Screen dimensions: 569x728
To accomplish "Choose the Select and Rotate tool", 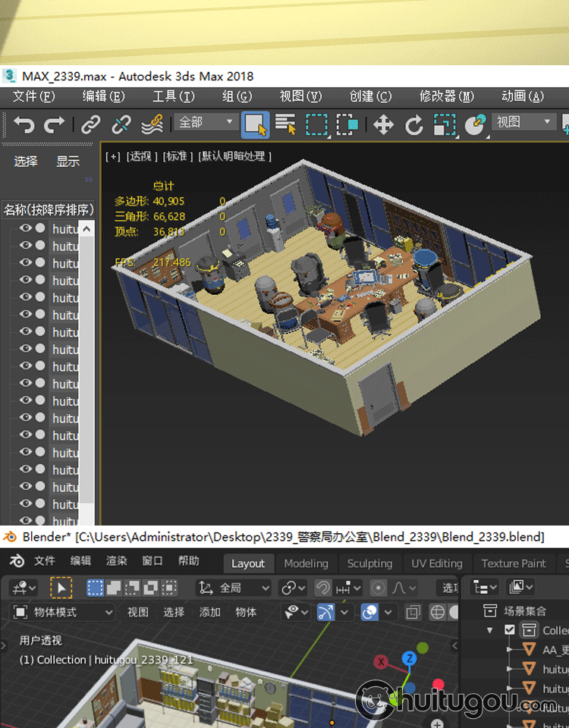I will (x=414, y=124).
